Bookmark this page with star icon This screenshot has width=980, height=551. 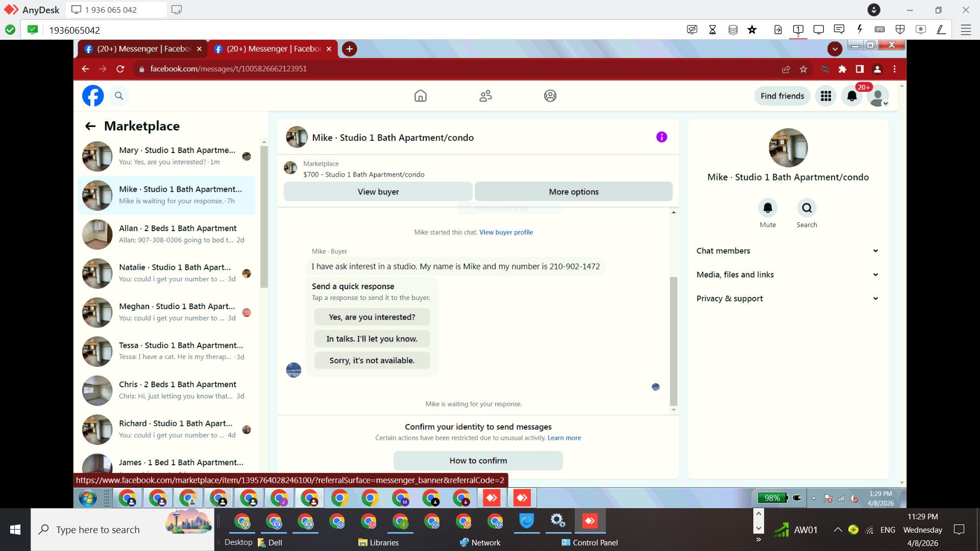803,69
